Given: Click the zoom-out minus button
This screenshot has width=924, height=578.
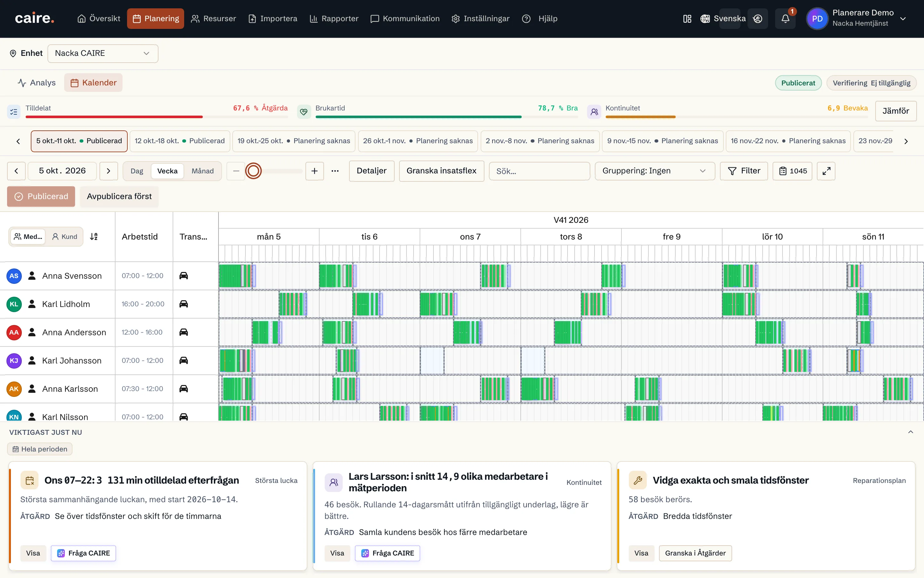Looking at the screenshot, I should point(236,171).
